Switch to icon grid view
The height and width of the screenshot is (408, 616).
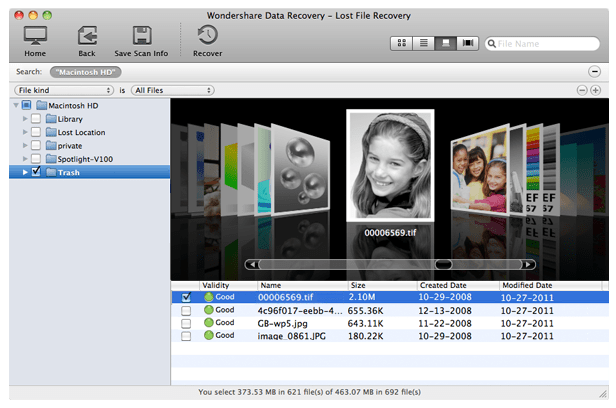click(400, 44)
